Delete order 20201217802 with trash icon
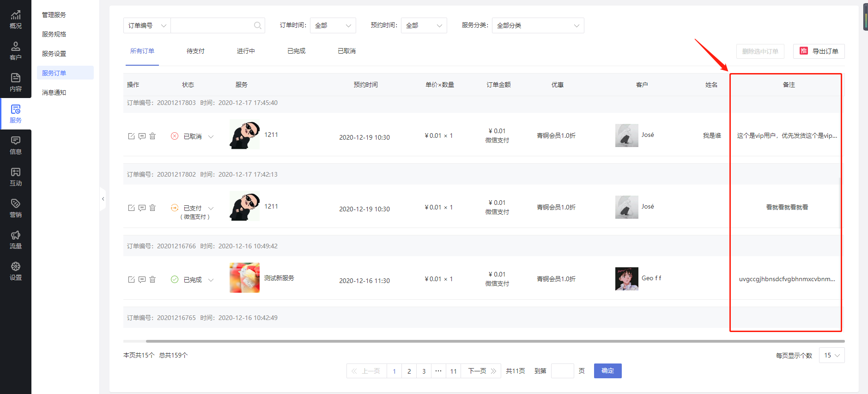Viewport: 868px width, 394px height. tap(152, 208)
